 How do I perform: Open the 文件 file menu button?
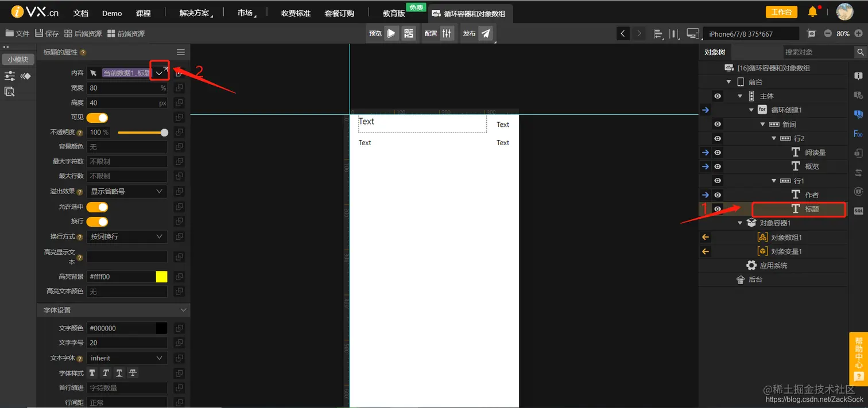17,34
